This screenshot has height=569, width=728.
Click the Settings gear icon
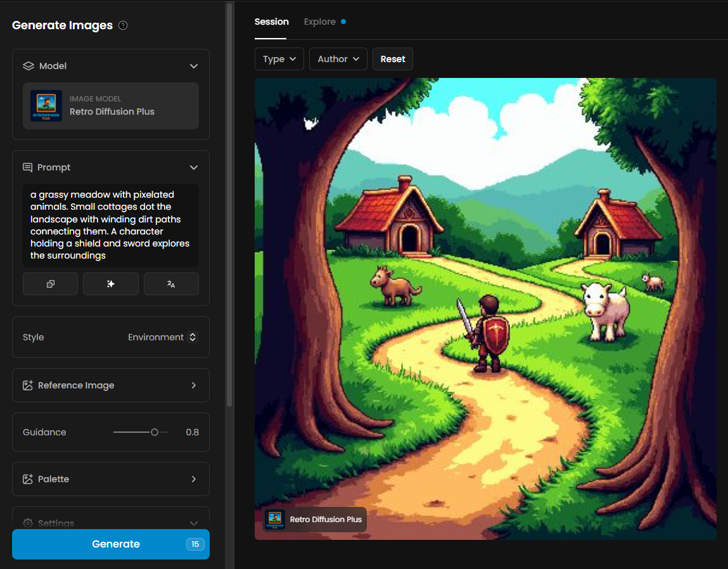coord(28,523)
